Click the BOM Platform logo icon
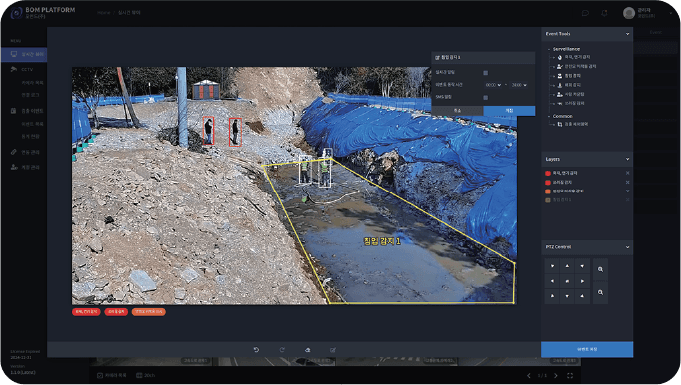 [17, 13]
